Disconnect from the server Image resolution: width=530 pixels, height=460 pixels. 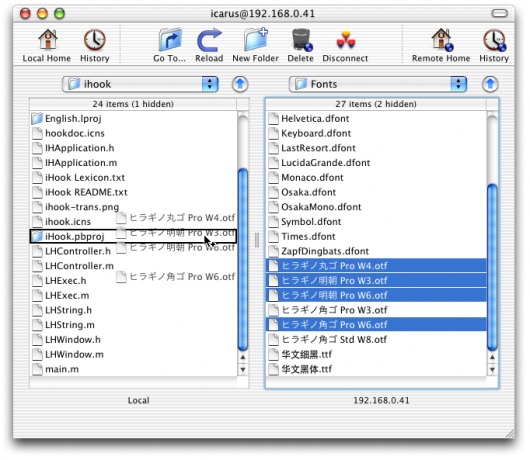point(345,45)
